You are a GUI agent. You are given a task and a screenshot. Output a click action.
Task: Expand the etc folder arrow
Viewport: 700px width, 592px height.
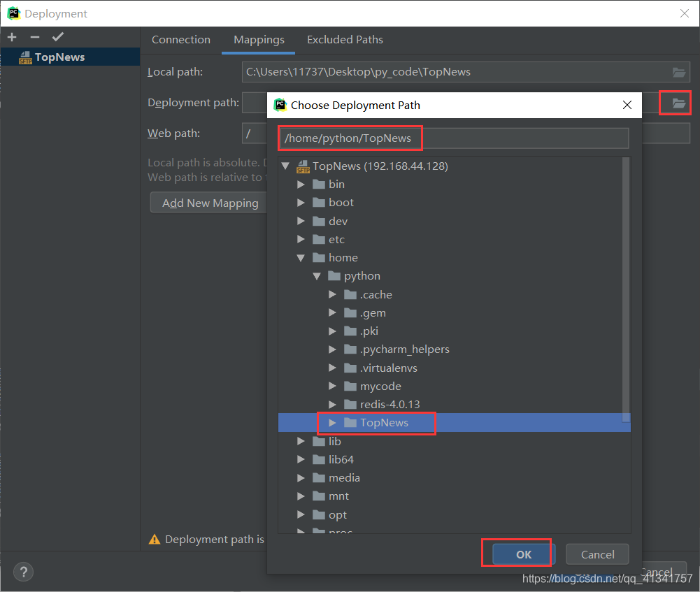[301, 240]
